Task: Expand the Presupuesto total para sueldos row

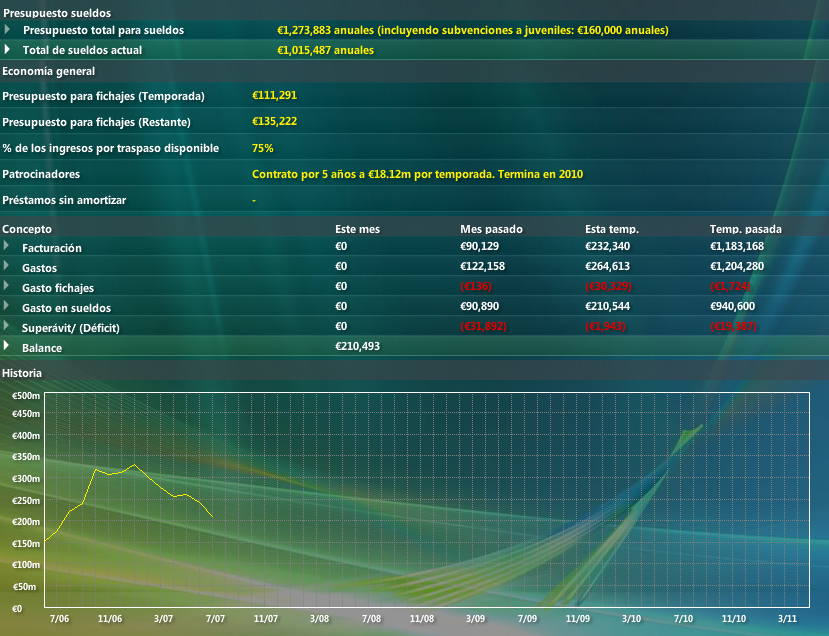Action: point(7,29)
